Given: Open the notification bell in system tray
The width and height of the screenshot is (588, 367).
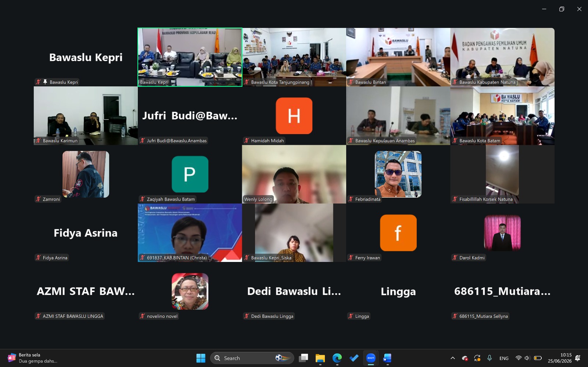Looking at the screenshot, I should point(578,358).
